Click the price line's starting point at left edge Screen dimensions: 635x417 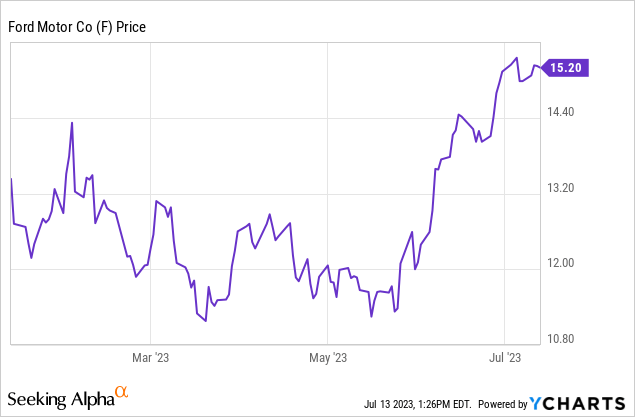(11, 179)
